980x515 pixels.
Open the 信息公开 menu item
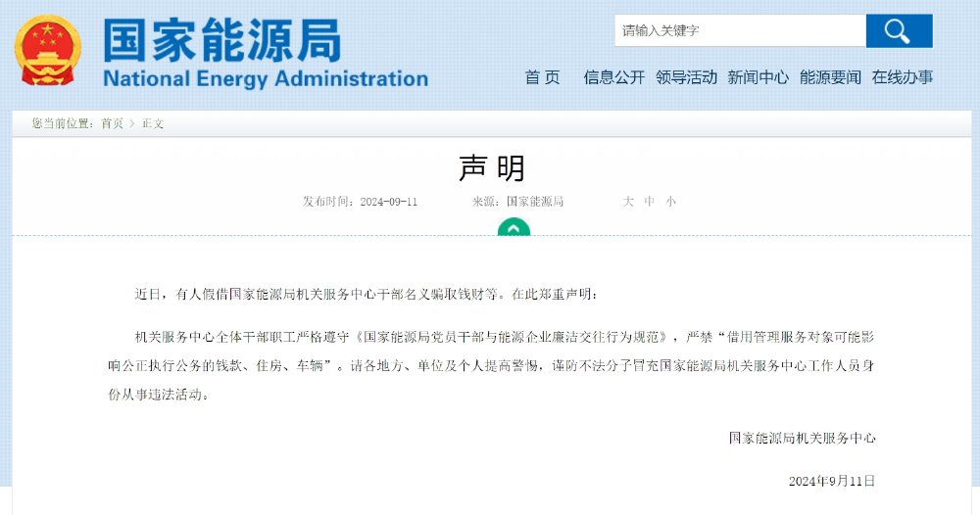pyautogui.click(x=613, y=77)
